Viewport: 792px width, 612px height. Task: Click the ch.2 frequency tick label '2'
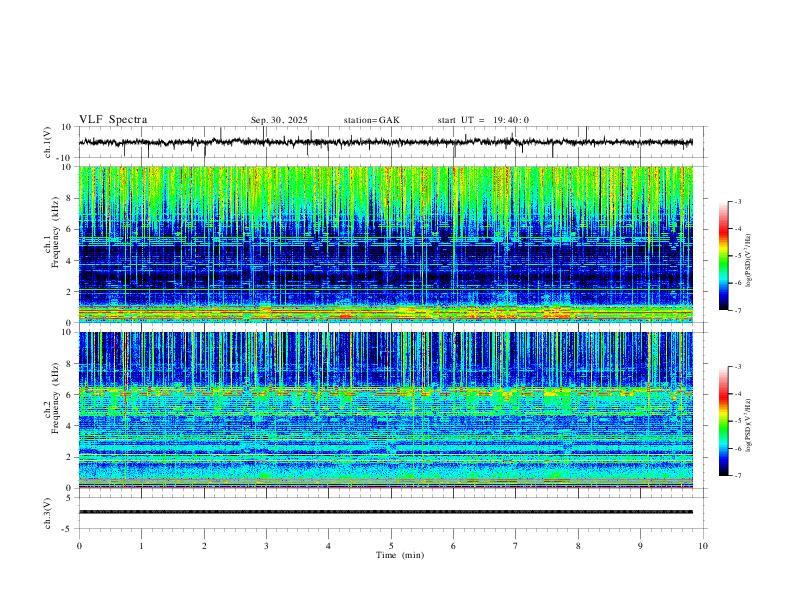pos(70,457)
